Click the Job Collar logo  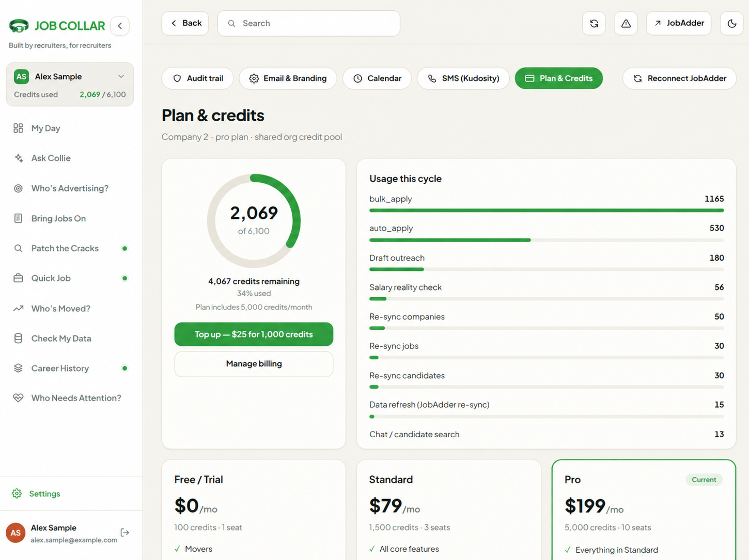[x=57, y=26]
